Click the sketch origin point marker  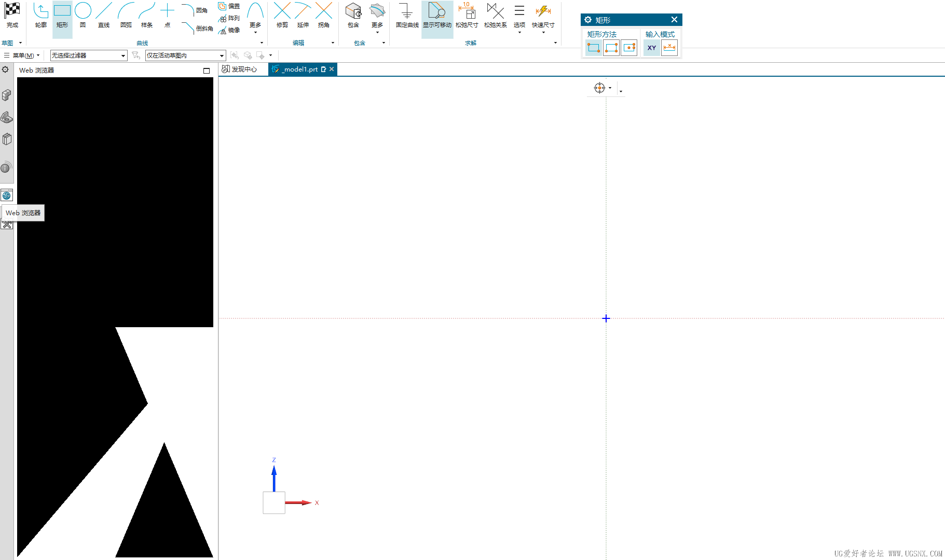pos(606,318)
